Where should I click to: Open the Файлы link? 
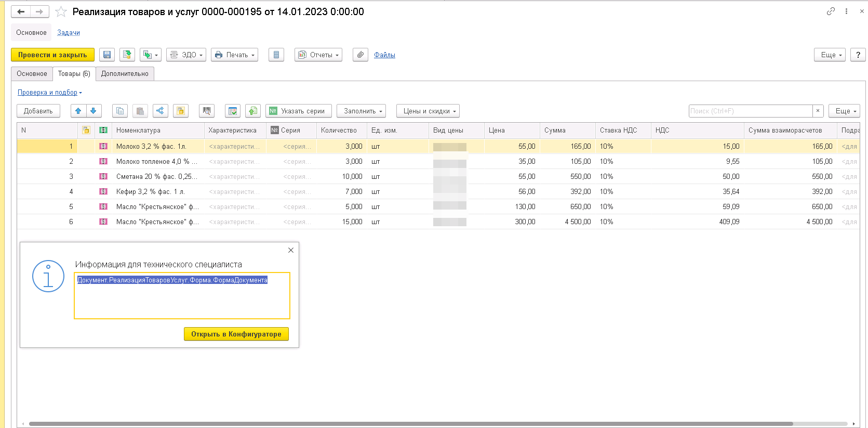[384, 55]
